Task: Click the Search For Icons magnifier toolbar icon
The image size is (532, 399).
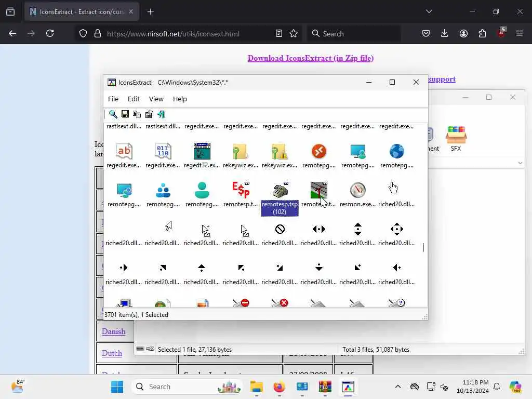Action: click(113, 114)
